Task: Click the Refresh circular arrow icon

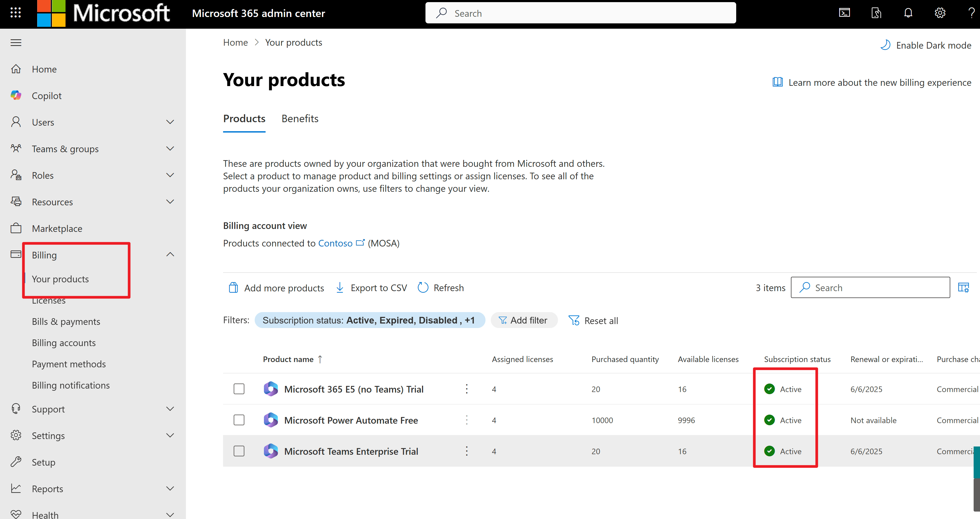Action: 423,288
